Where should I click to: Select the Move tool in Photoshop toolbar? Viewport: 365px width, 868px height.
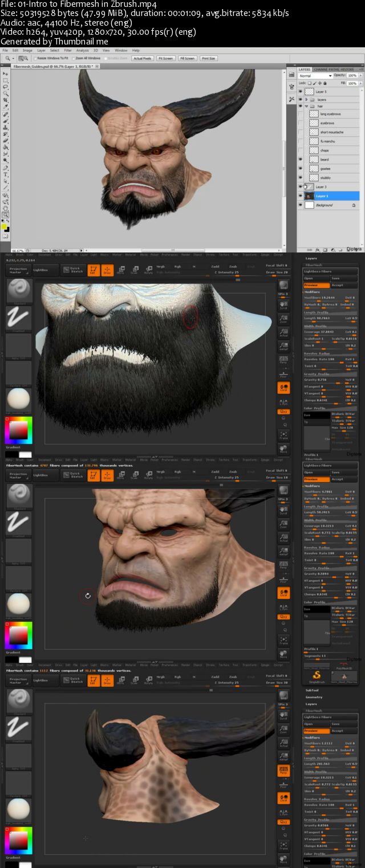coord(6,74)
